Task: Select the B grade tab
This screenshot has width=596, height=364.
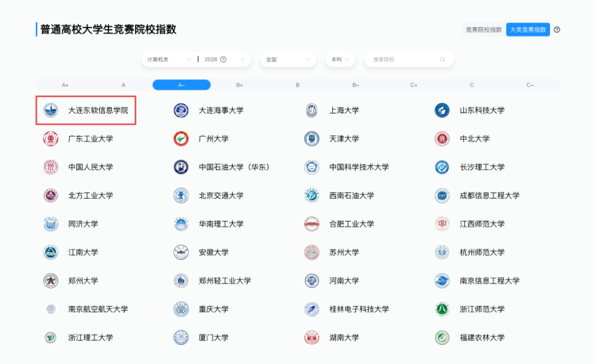Action: coord(298,85)
